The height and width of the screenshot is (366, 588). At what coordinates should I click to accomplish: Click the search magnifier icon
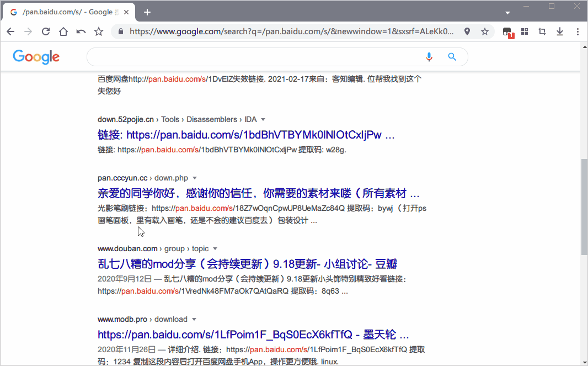452,57
